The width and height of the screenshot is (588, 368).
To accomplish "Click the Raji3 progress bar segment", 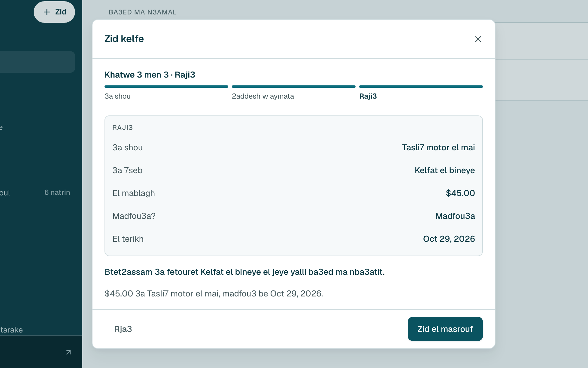I will [x=421, y=87].
